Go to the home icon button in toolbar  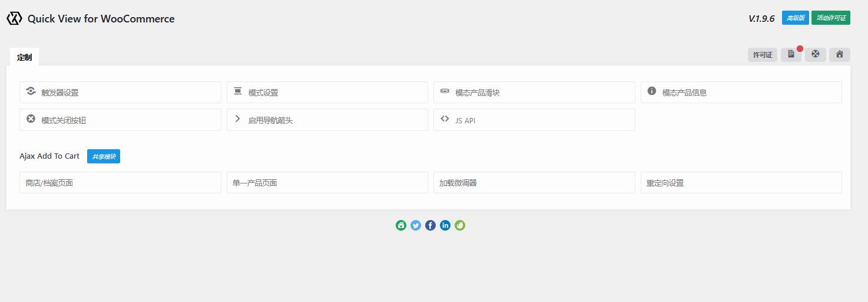pos(840,54)
